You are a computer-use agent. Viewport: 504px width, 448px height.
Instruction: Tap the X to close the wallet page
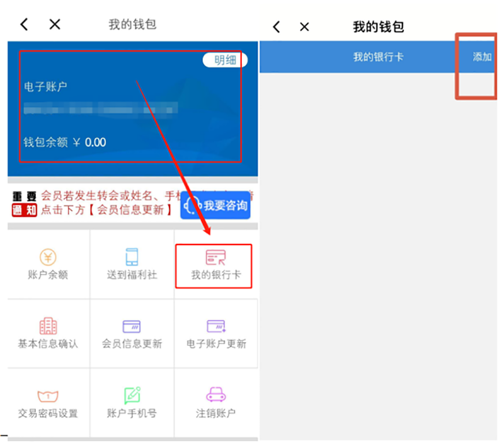(54, 25)
